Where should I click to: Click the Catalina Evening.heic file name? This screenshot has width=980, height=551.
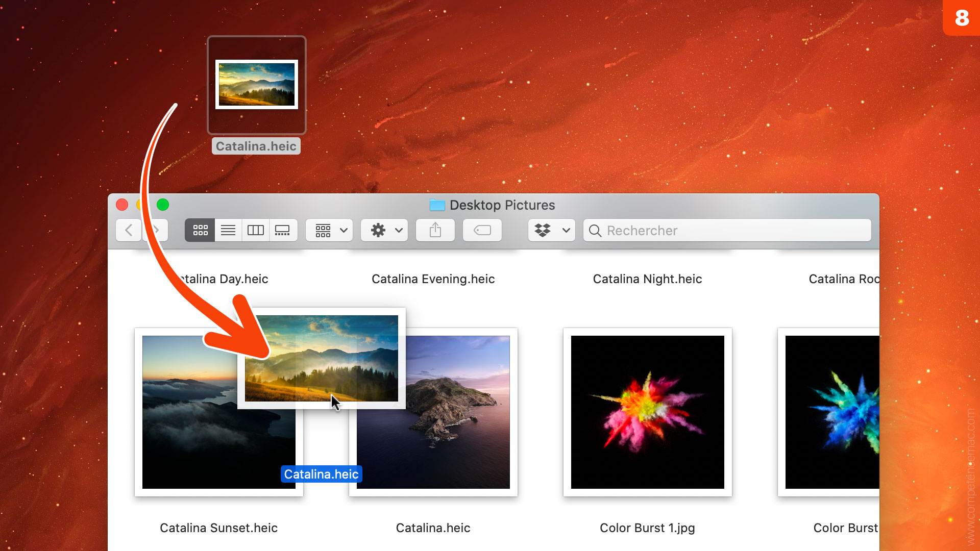point(433,279)
